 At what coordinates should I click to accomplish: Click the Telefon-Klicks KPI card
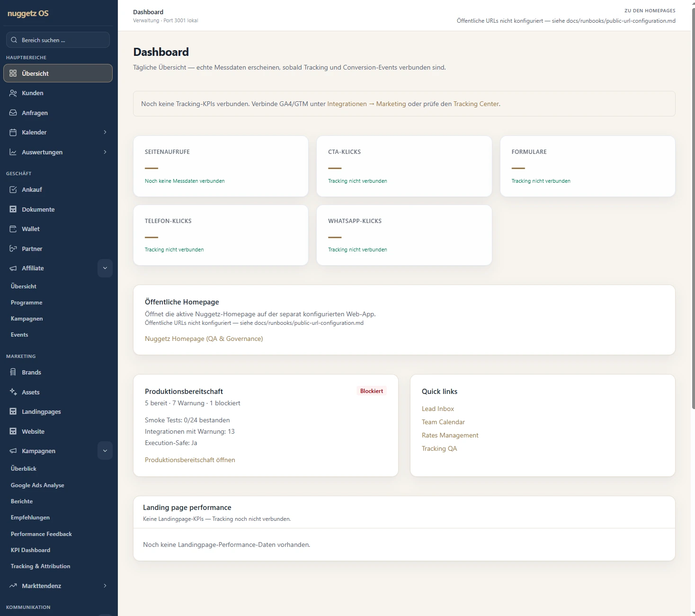click(221, 235)
